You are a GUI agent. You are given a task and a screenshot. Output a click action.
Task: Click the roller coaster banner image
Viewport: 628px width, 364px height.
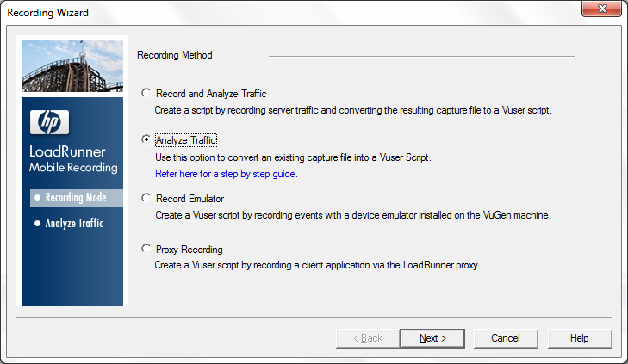coord(73,68)
